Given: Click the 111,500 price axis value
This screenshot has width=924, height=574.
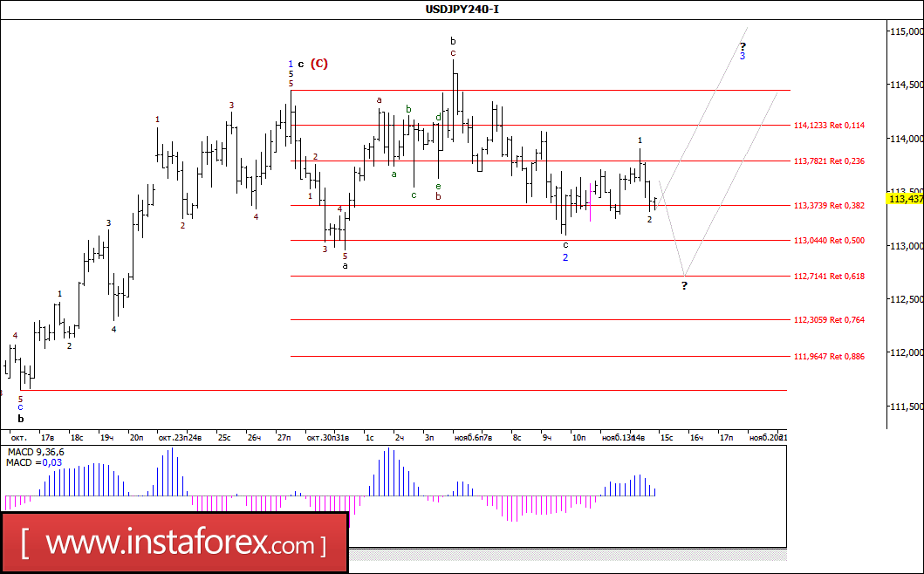Looking at the screenshot, I should tap(907, 407).
